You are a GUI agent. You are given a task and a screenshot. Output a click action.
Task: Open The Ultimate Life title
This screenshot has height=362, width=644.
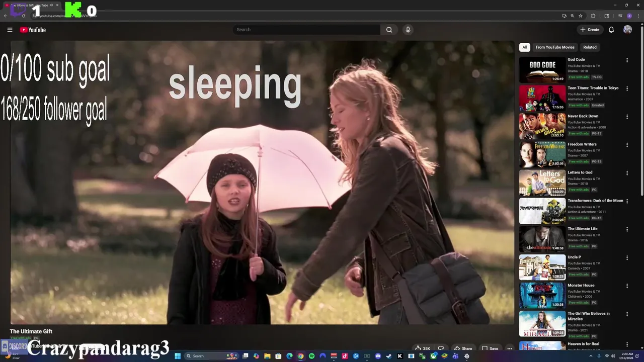click(x=583, y=229)
